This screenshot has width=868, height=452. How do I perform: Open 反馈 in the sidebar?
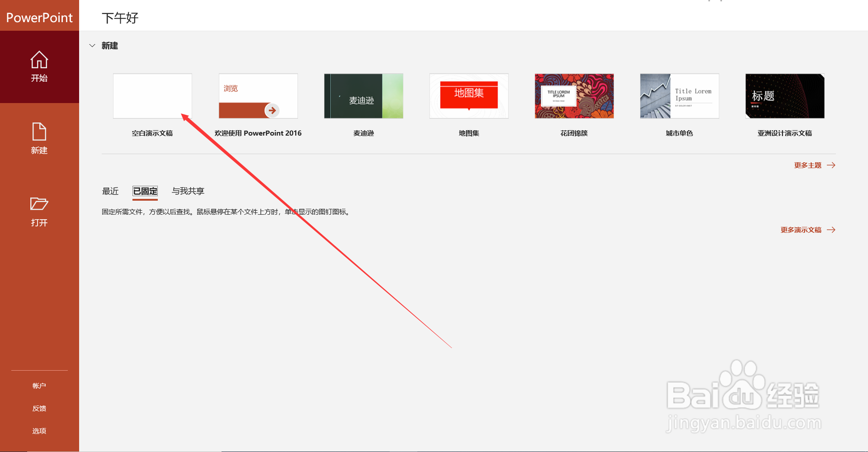coord(39,408)
